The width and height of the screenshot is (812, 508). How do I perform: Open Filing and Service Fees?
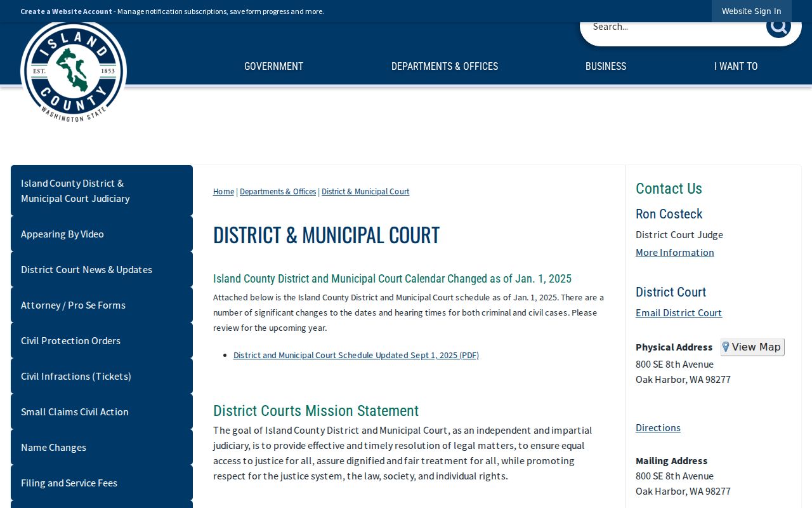[x=101, y=483]
